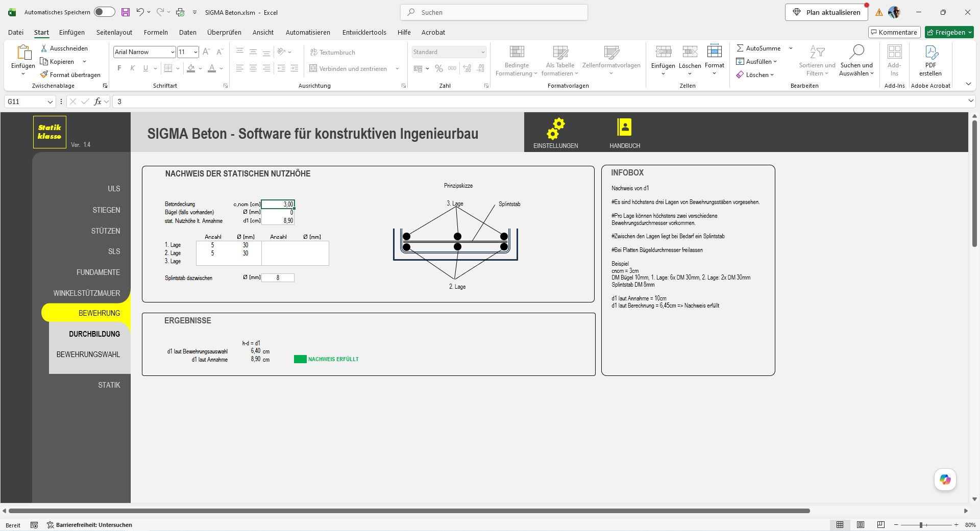The width and height of the screenshot is (980, 531).
Task: Zoom in with the plus button
Action: pyautogui.click(x=956, y=525)
